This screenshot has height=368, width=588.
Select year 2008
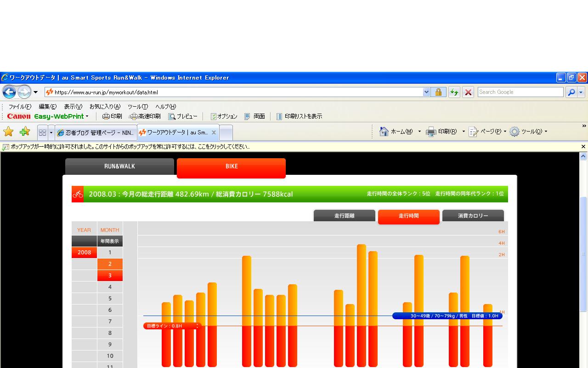coord(84,253)
